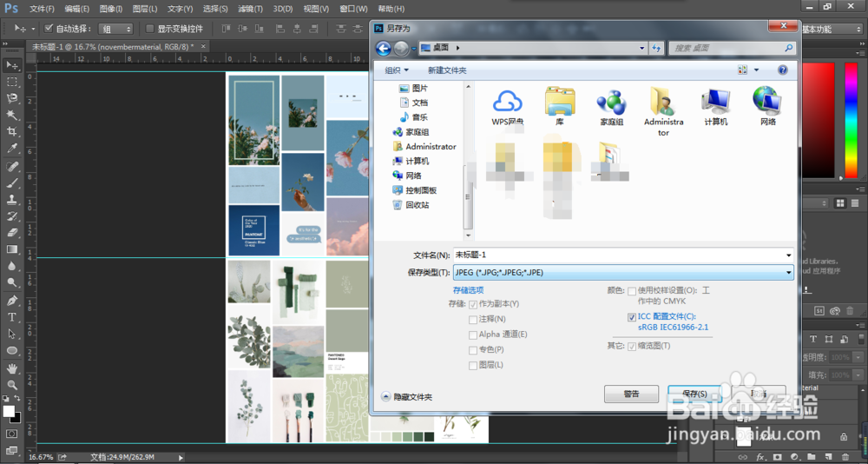Open the 滤镜(T) menu
Viewport: 868px width, 464px height.
click(x=250, y=9)
